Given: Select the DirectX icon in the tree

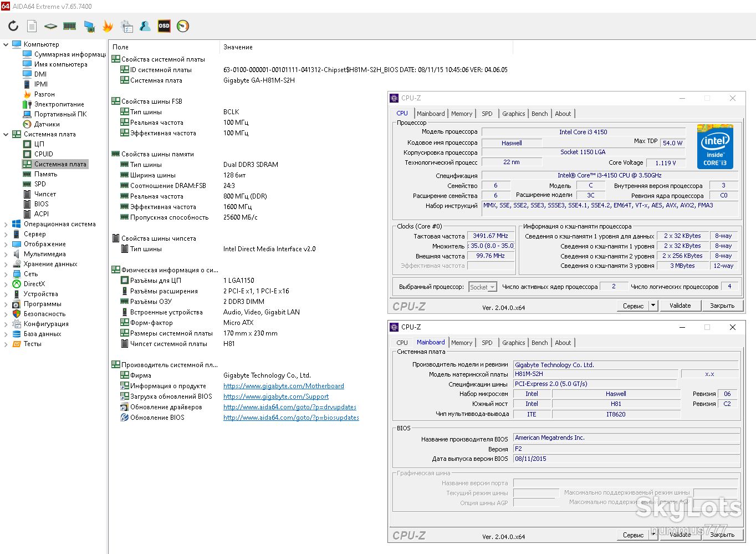Looking at the screenshot, I should (17, 284).
